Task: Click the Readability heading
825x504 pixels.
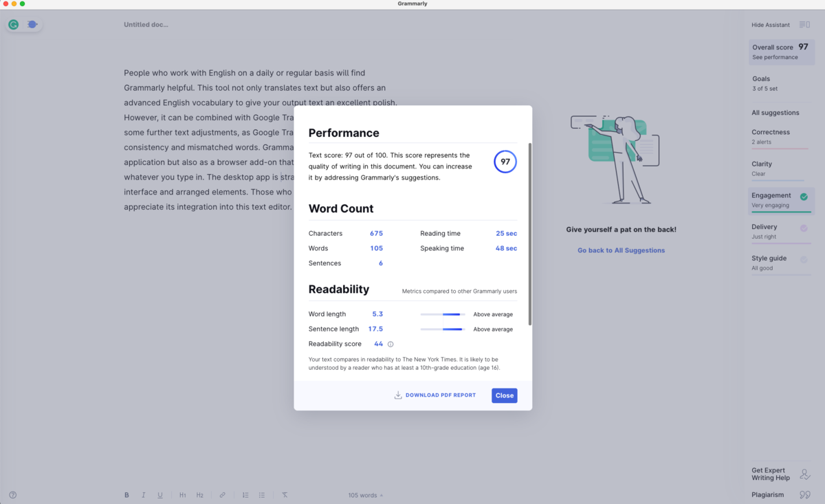Action: tap(339, 289)
